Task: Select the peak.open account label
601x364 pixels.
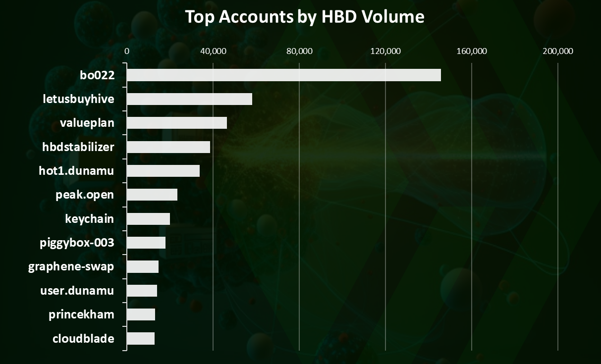Action: 85,195
